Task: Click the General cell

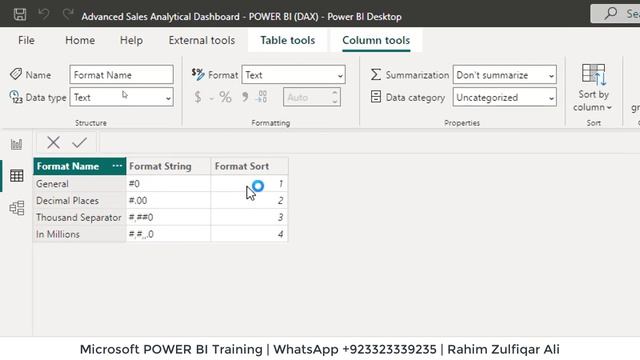Action: (80, 184)
